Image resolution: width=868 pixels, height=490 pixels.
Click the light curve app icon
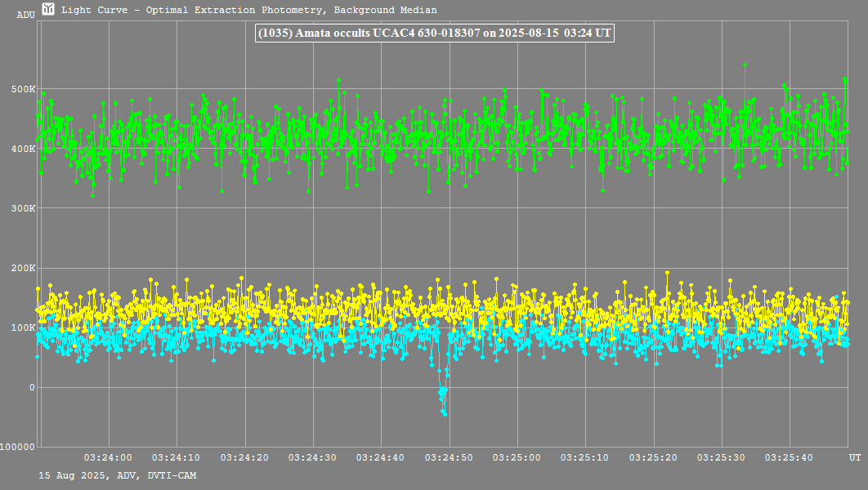click(49, 10)
